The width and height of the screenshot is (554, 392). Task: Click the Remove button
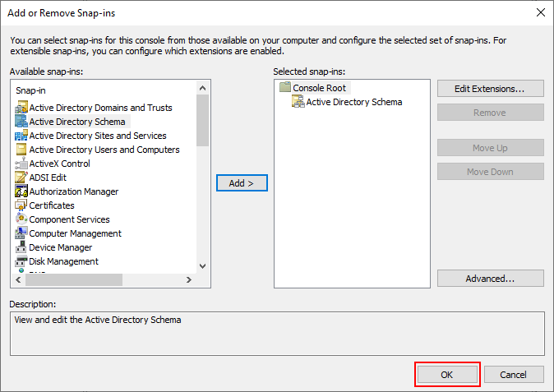click(x=491, y=113)
